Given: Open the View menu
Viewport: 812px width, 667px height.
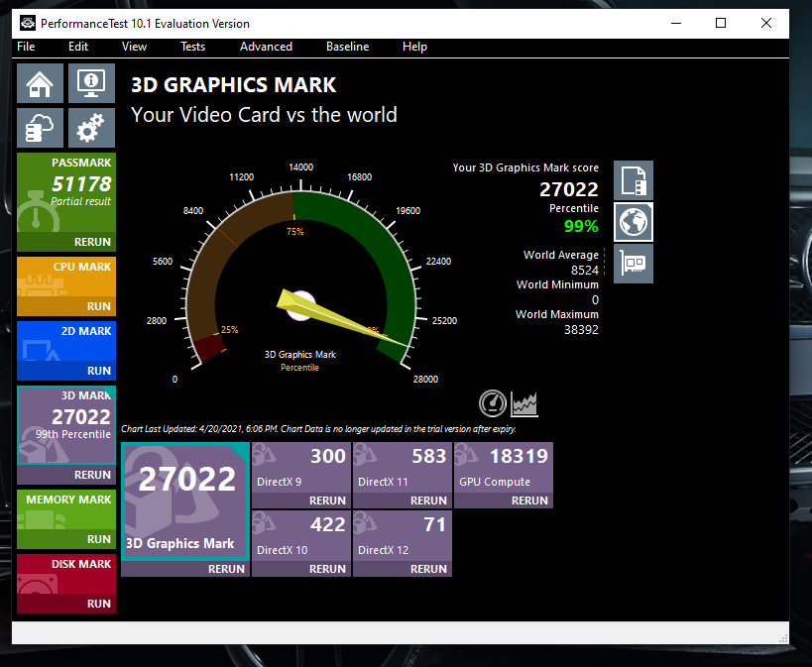Looking at the screenshot, I should tap(134, 47).
